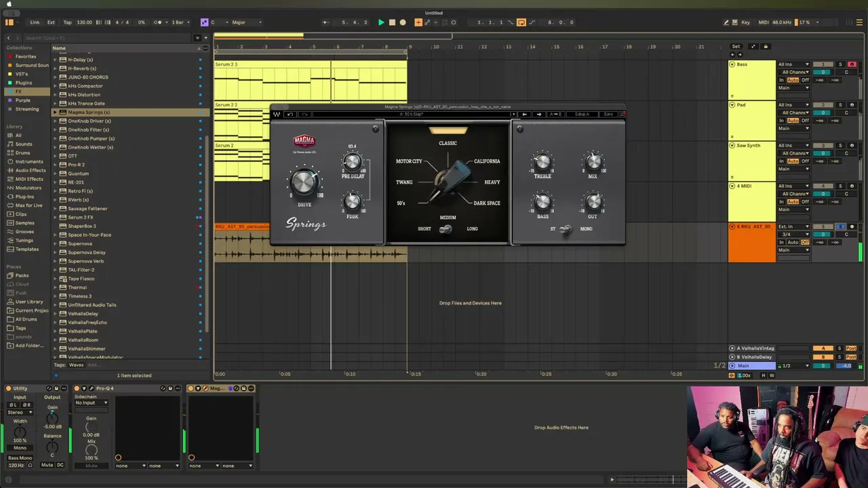Image resolution: width=868 pixels, height=488 pixels.
Task: Collapse the Pad track with its fold arrow
Action: click(732, 105)
